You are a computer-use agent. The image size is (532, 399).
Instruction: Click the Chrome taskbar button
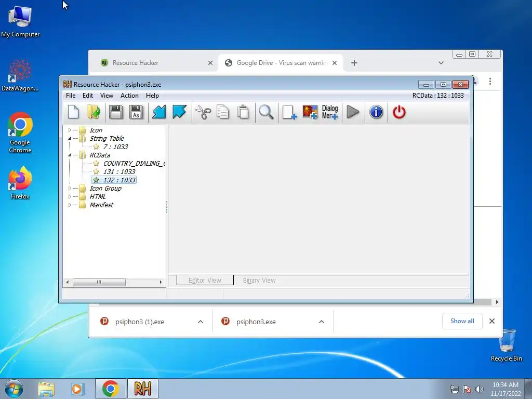click(110, 389)
